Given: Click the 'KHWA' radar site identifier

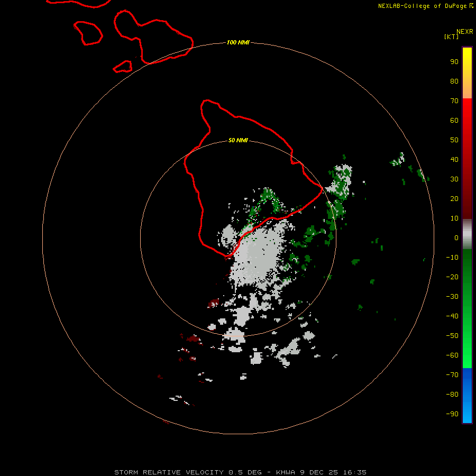Looking at the screenshot, I should pyautogui.click(x=286, y=472).
